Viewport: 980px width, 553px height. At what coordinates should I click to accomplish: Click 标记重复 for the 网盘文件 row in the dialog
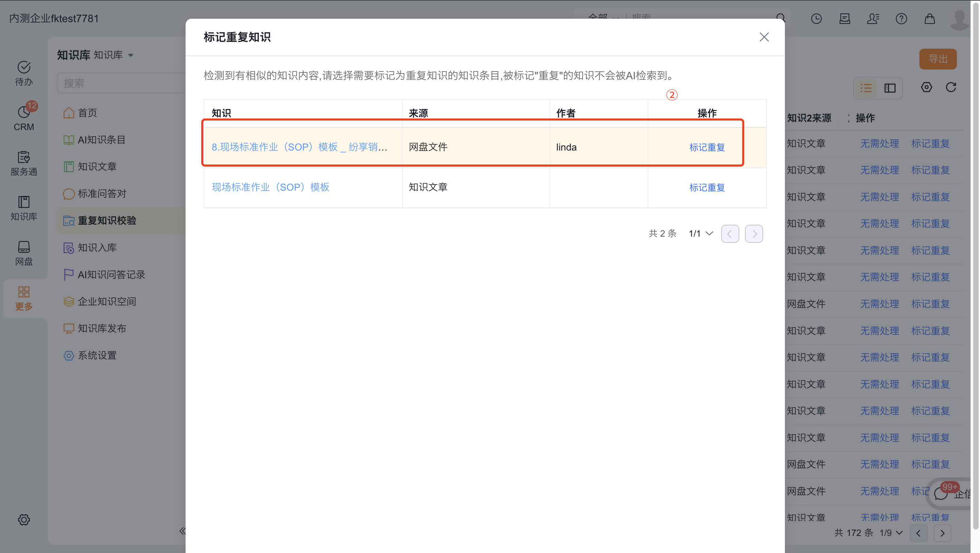click(x=707, y=147)
